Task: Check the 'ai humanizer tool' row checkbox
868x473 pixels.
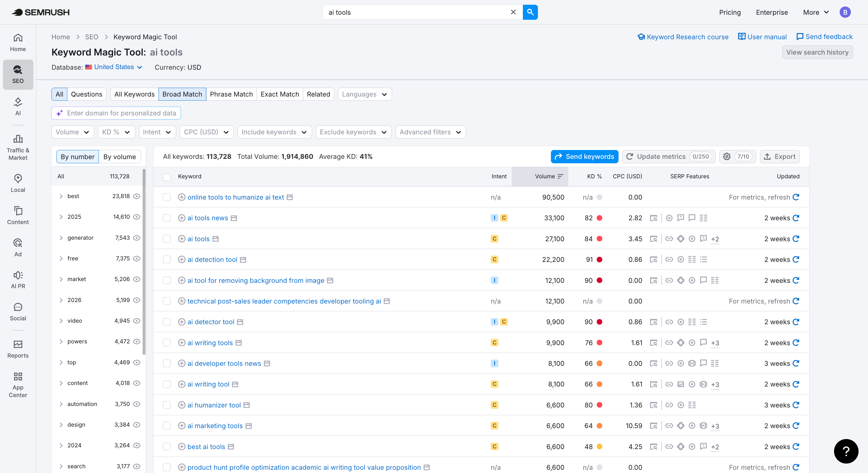Action: tap(167, 405)
